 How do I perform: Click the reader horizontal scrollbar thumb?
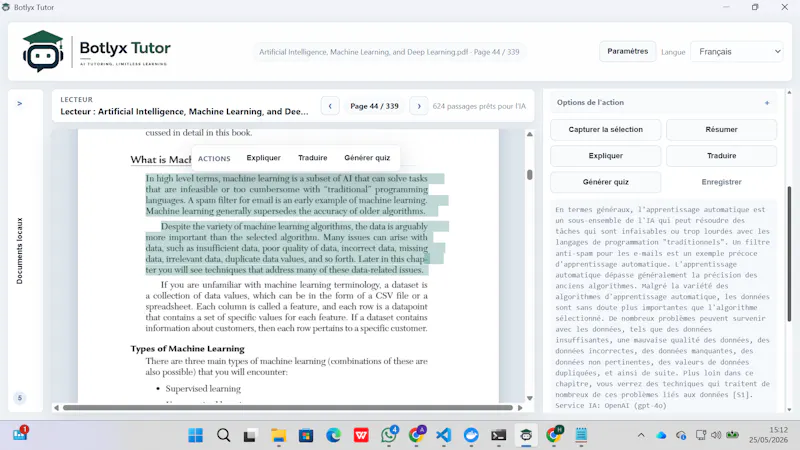pyautogui.click(x=287, y=408)
